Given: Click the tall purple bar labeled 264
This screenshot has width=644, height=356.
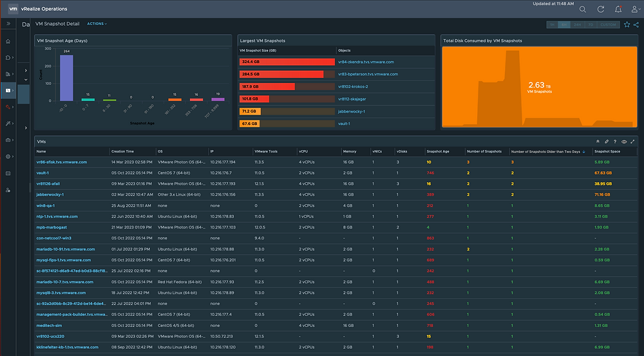Looking at the screenshot, I should pos(66,78).
